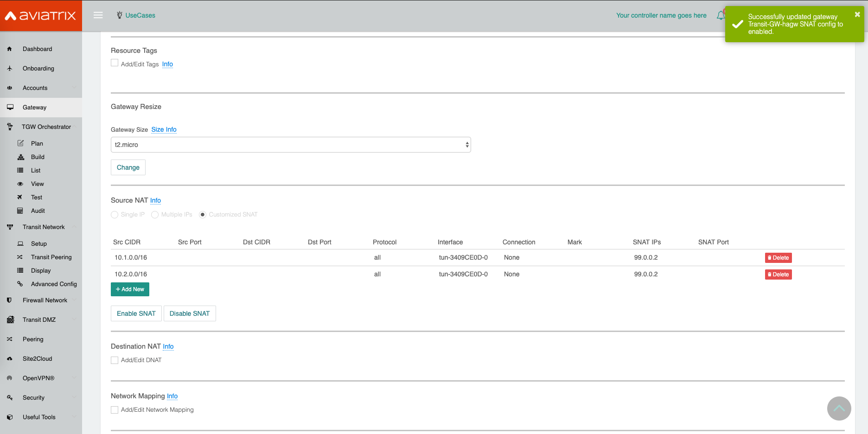Open Advanced Config under Transit Network
Screen dimensions: 868x434
tap(54, 284)
